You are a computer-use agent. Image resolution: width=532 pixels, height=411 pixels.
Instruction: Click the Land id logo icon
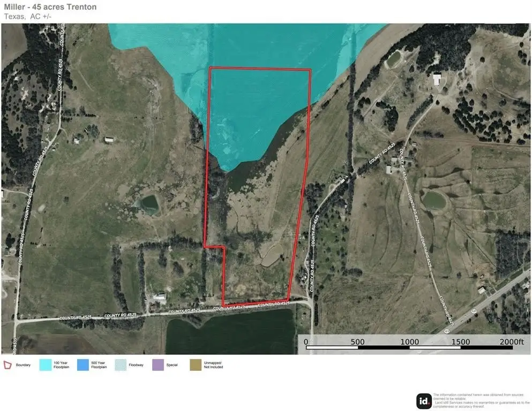point(424,401)
